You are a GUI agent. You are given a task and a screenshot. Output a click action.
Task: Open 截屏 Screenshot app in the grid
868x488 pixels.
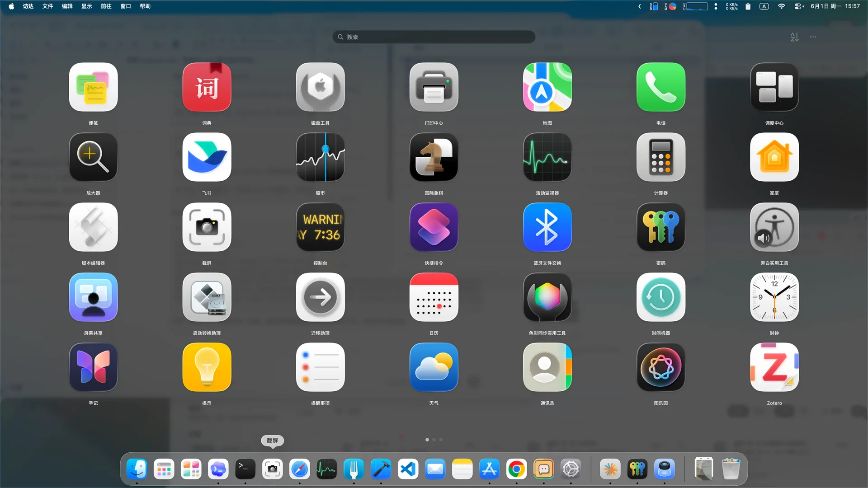[x=207, y=227]
